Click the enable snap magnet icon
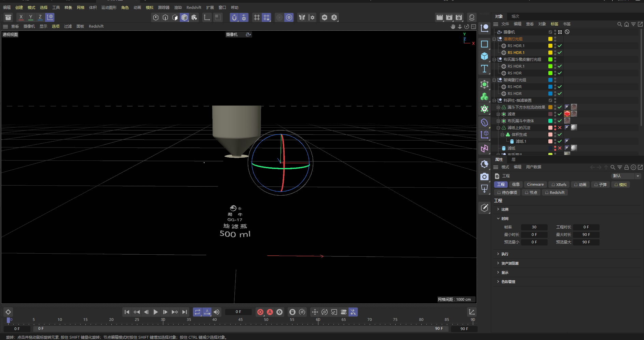 [234, 17]
